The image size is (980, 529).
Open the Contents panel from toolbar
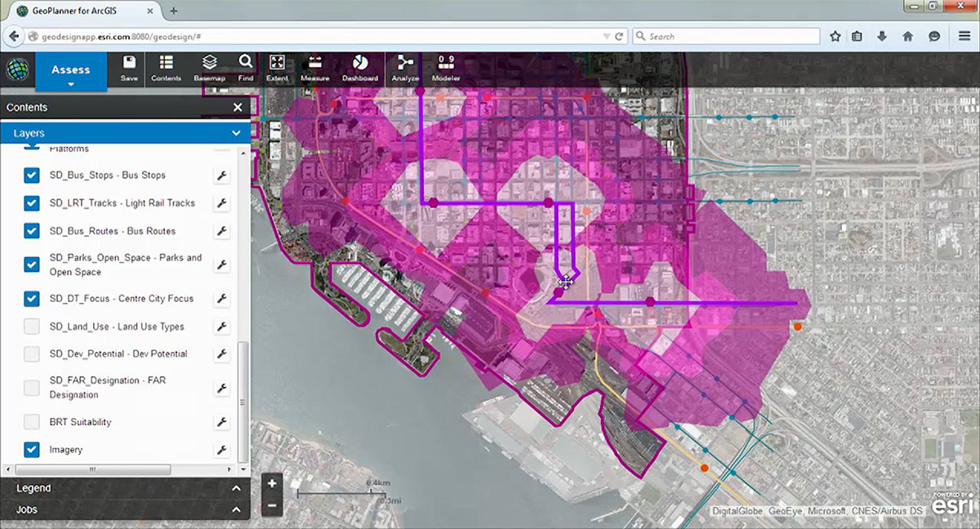point(166,69)
